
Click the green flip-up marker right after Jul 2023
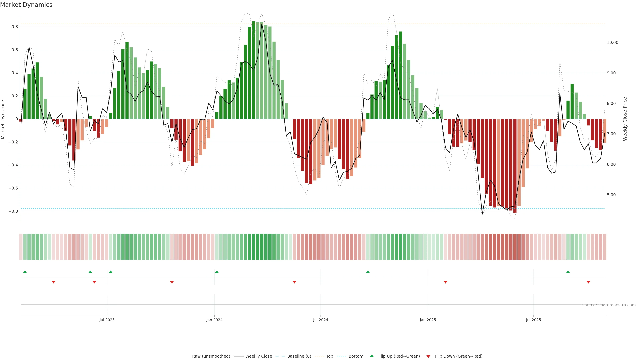pyautogui.click(x=111, y=272)
